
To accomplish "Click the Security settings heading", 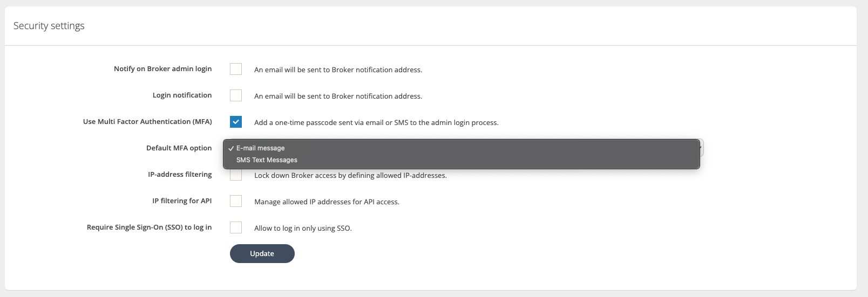I will (x=49, y=26).
